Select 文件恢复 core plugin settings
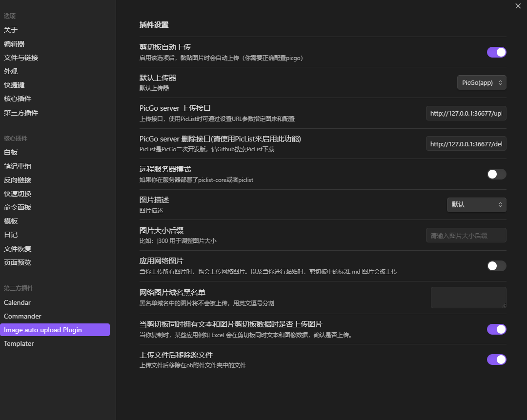This screenshot has height=420, width=527. coord(18,249)
